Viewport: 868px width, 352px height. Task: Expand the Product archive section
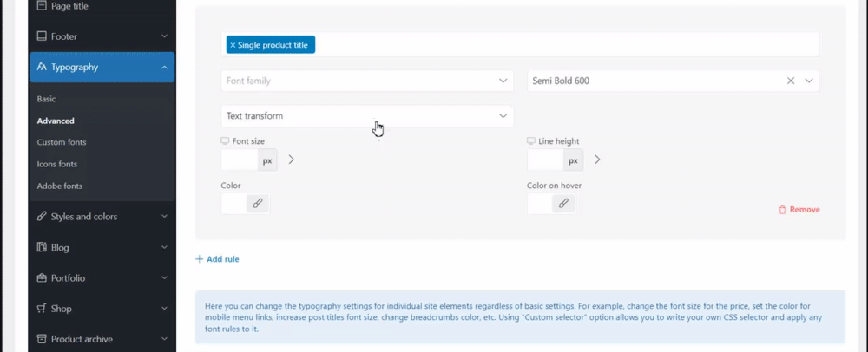(102, 339)
